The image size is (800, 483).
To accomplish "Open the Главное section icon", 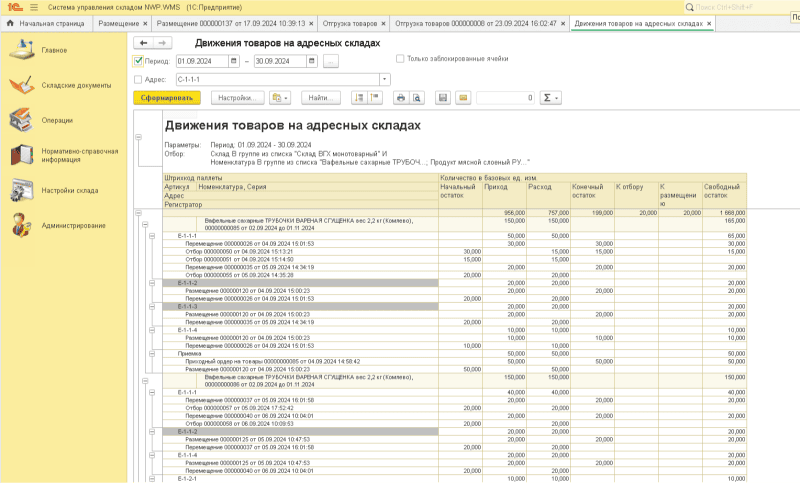I will tap(22, 50).
